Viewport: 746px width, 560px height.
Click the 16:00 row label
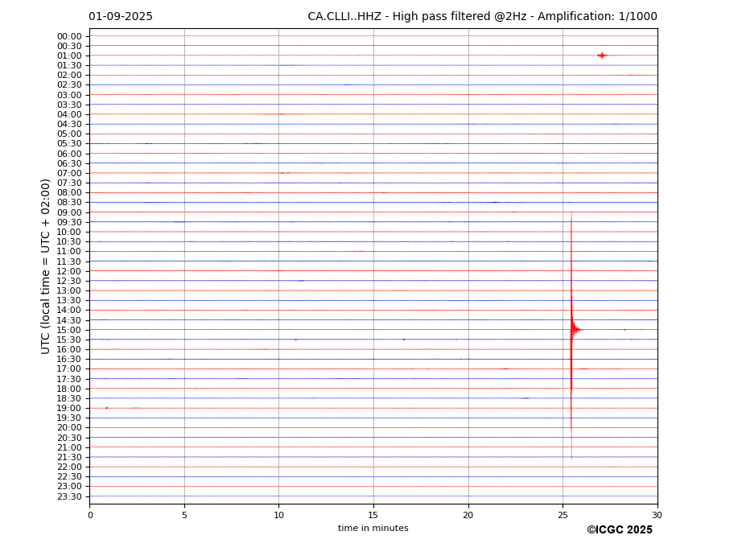point(69,350)
